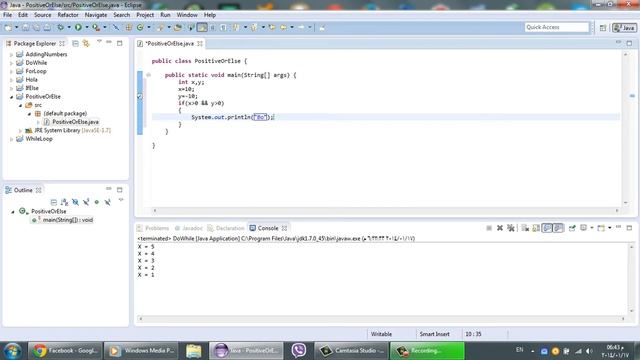Toggle Show Console on standard output
The height and width of the screenshot is (360, 640).
547,228
